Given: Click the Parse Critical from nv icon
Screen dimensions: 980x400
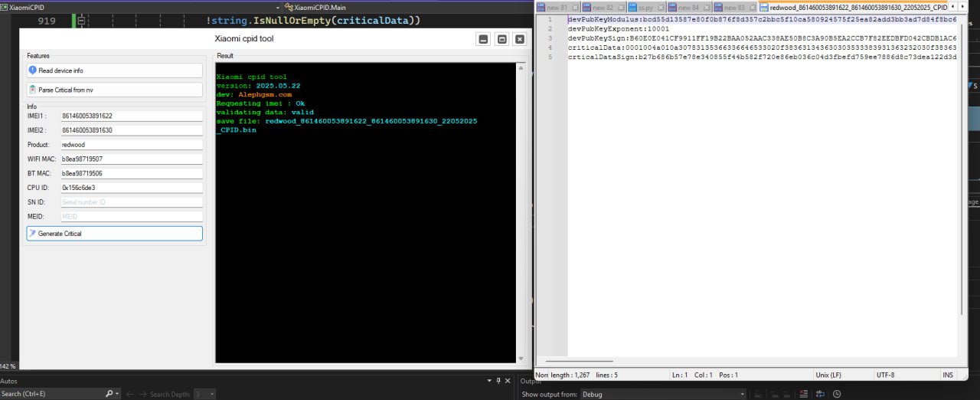Looking at the screenshot, I should pos(33,90).
